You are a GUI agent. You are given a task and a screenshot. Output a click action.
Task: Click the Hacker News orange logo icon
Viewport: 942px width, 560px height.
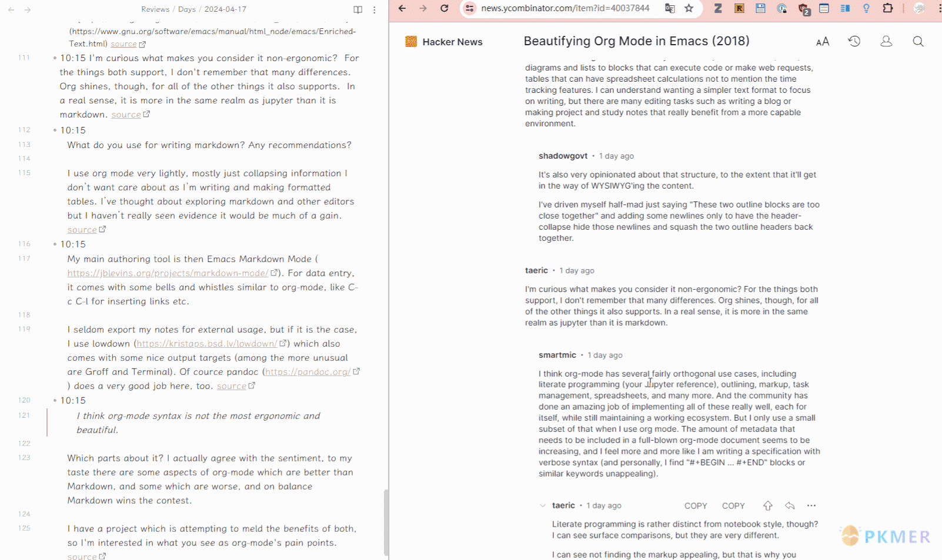tap(411, 41)
